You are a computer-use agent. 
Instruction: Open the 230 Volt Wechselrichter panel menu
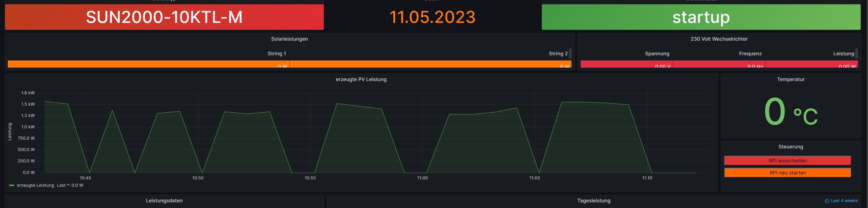tap(719, 39)
